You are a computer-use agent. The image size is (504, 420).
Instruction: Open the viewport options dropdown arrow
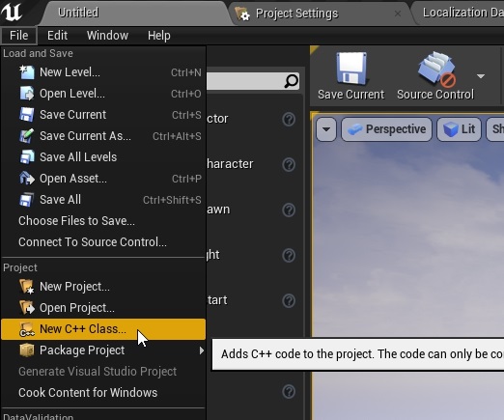click(x=326, y=129)
